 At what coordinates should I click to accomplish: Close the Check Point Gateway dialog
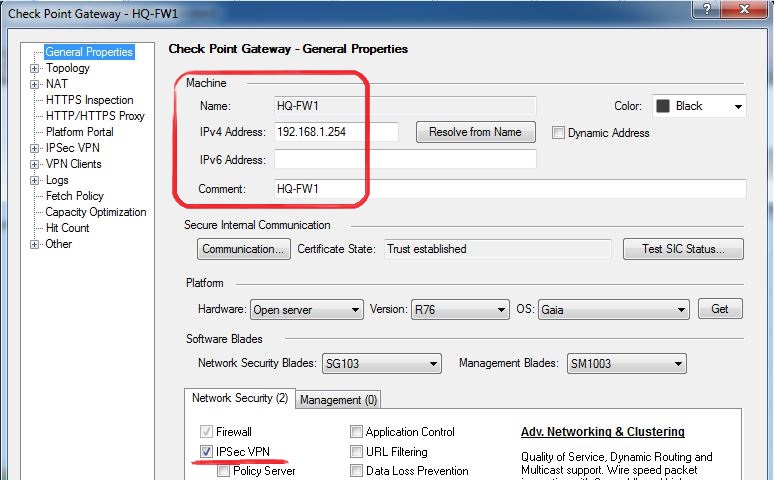[x=745, y=9]
